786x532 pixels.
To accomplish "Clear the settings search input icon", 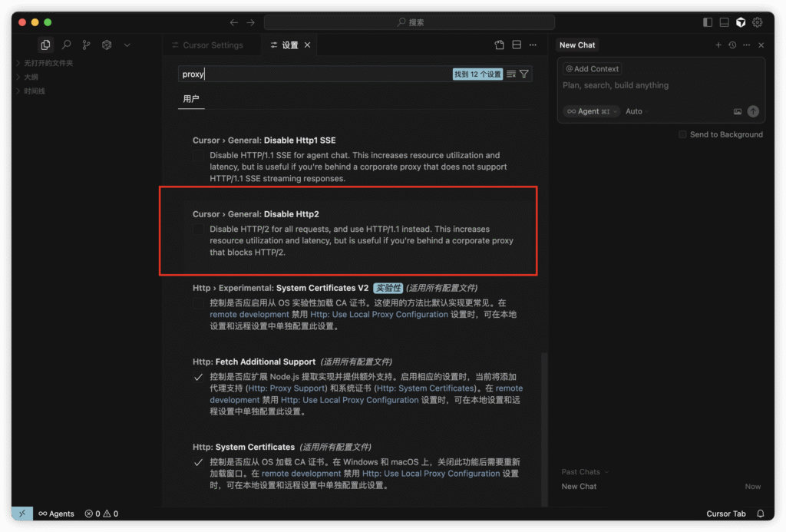I will pos(511,74).
